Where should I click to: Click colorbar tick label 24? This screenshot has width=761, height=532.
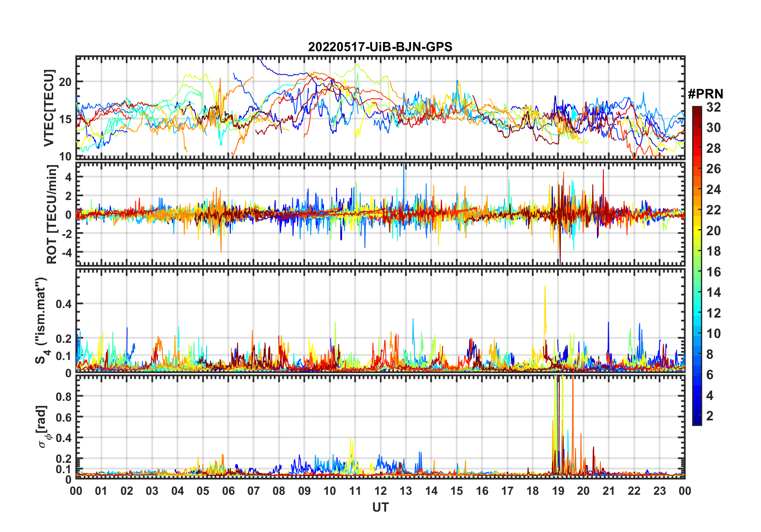tap(713, 190)
